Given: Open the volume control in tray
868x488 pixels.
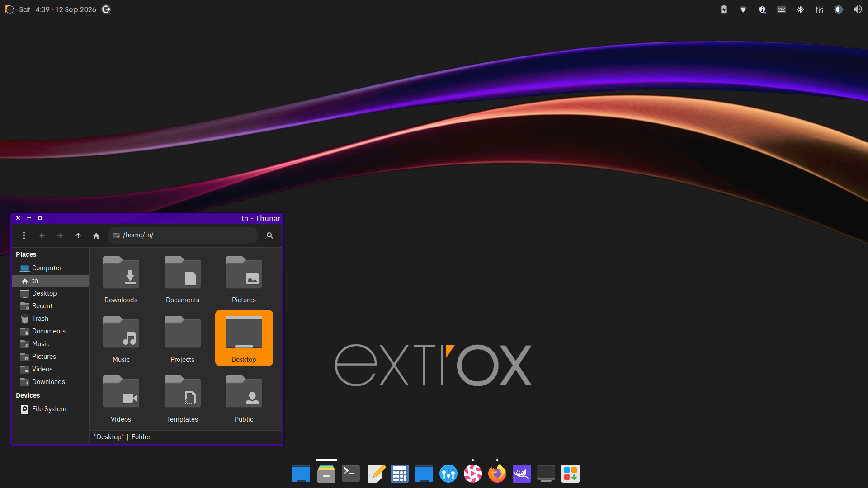Looking at the screenshot, I should tap(858, 9).
